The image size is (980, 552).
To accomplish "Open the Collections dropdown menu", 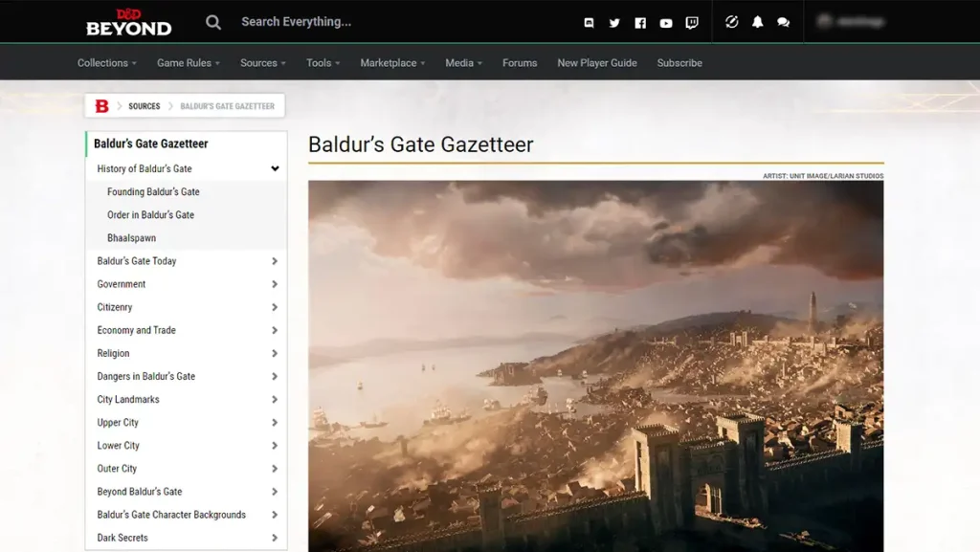I will (107, 63).
